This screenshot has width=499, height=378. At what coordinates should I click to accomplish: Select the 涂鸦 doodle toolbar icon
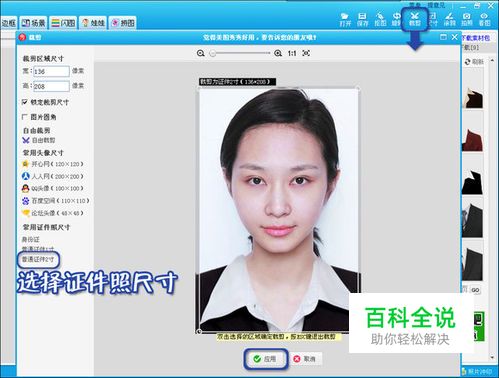click(x=449, y=20)
